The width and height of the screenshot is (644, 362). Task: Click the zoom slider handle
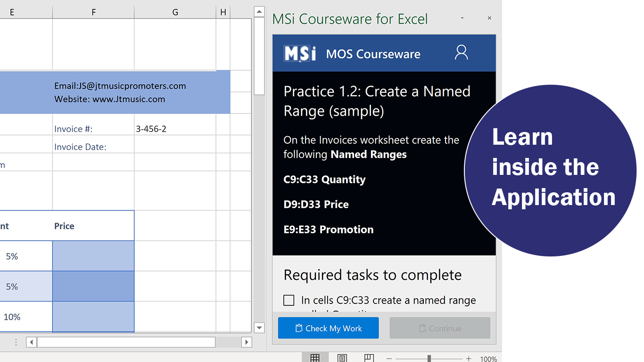coord(429,359)
